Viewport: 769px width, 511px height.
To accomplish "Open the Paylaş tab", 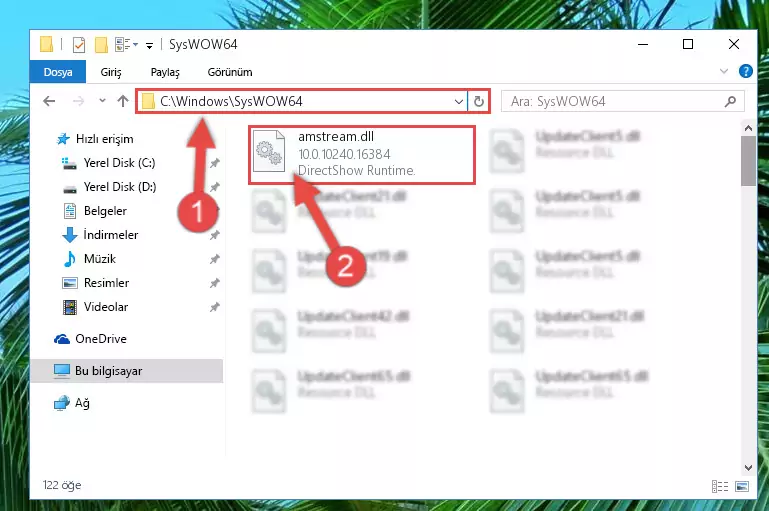I will tap(165, 72).
